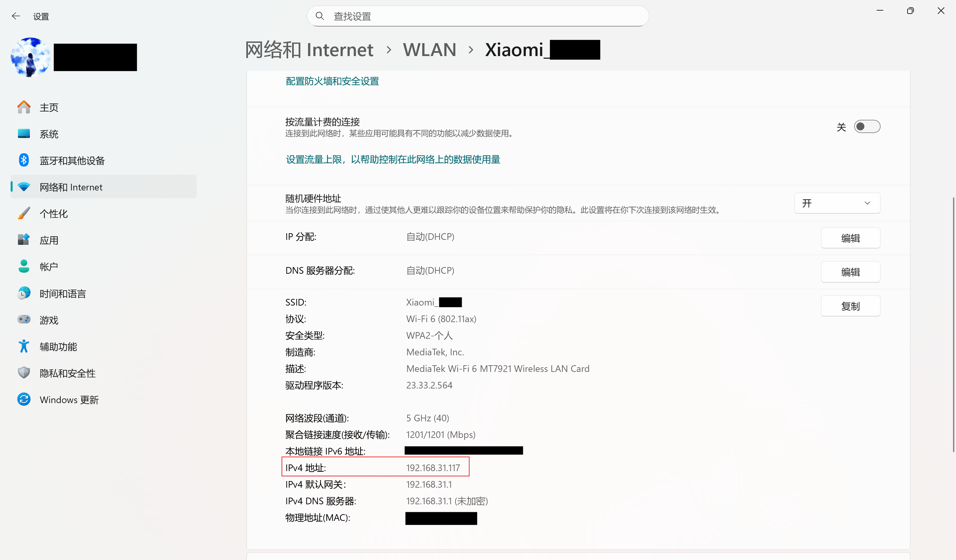Click the 游戏 gamepad icon

pos(24,319)
